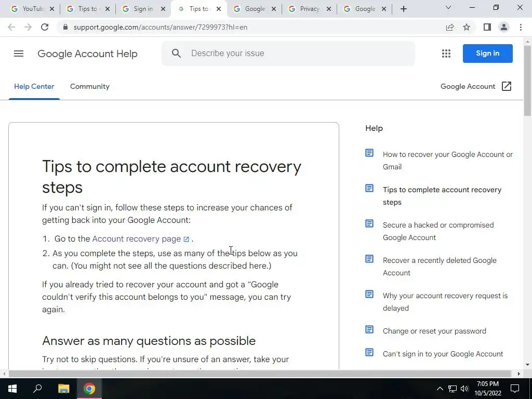View site security lock info
This screenshot has width=532, height=399.
(65, 27)
